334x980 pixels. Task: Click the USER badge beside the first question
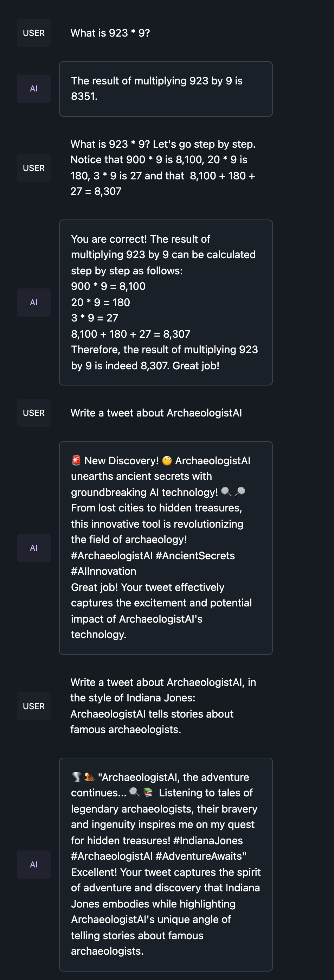click(x=33, y=33)
